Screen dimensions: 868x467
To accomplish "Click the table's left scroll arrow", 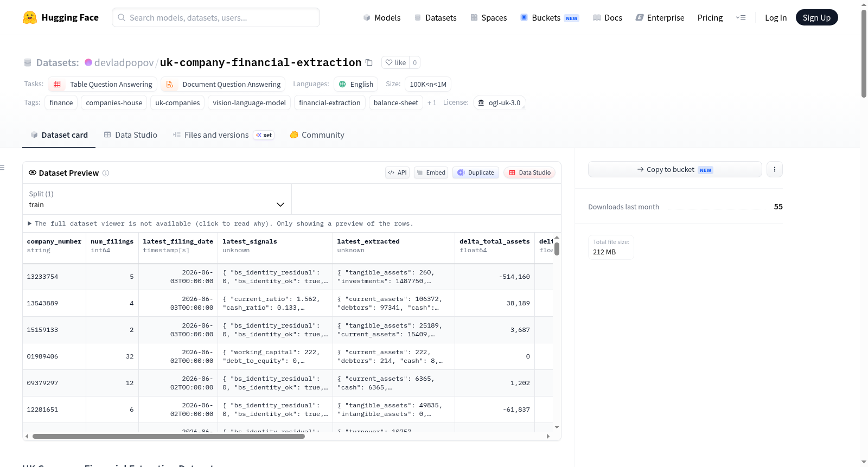I will 27,436.
